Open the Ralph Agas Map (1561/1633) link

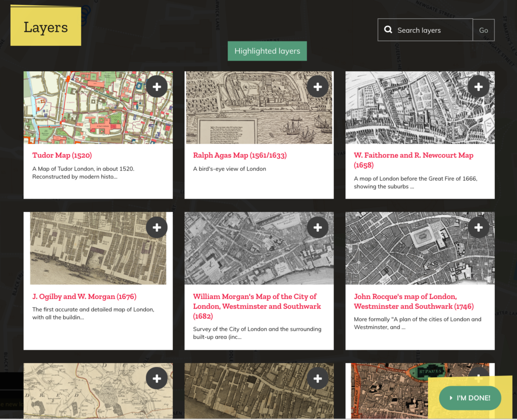click(240, 155)
